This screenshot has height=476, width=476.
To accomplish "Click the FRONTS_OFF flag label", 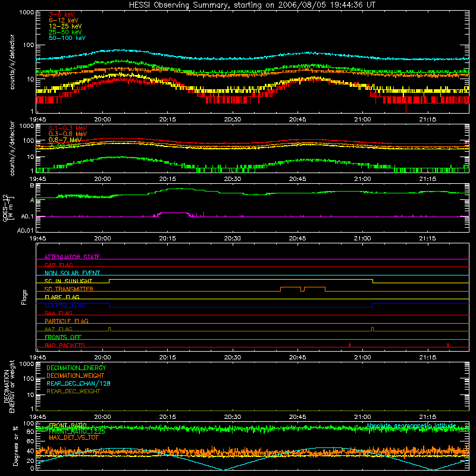I will [63, 337].
